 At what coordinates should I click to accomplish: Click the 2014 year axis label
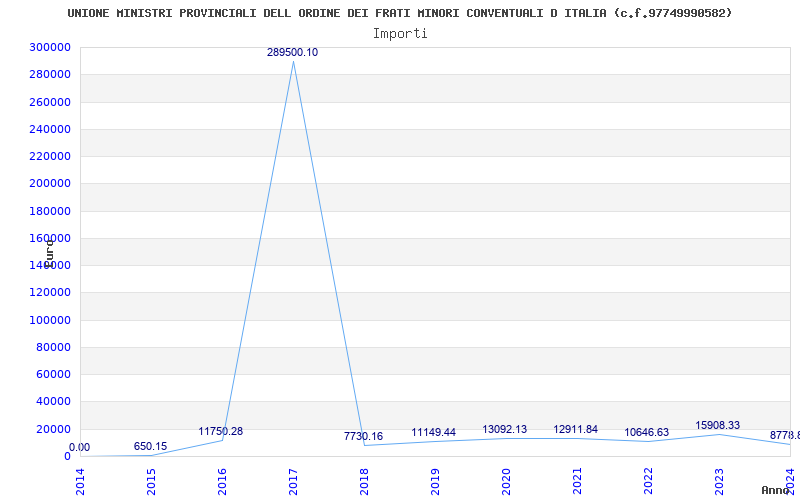[x=81, y=482]
